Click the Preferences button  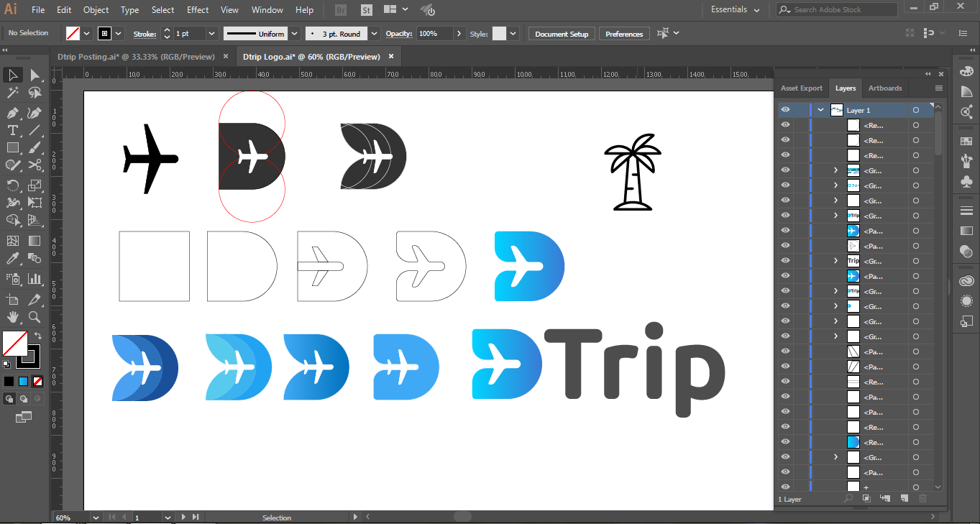624,34
